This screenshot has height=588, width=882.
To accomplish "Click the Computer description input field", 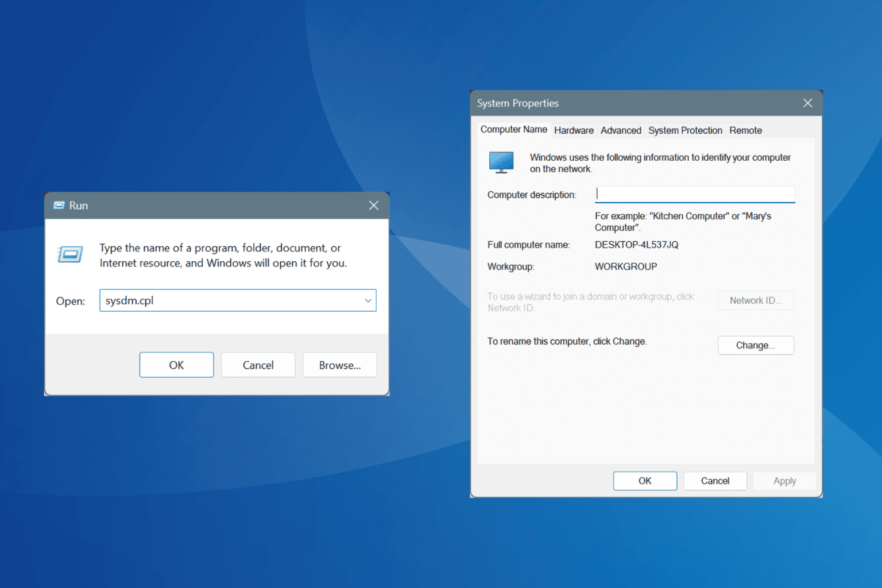I will [x=695, y=194].
